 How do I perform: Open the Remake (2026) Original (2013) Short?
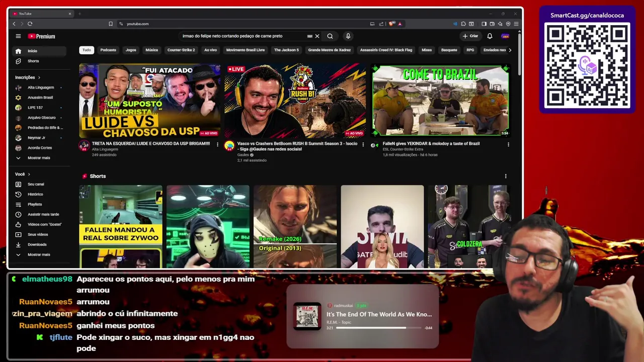(295, 226)
